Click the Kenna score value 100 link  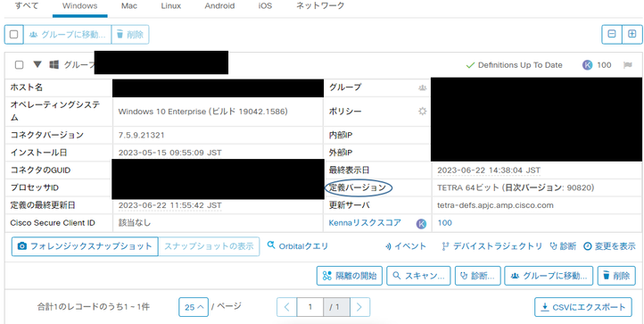(445, 223)
